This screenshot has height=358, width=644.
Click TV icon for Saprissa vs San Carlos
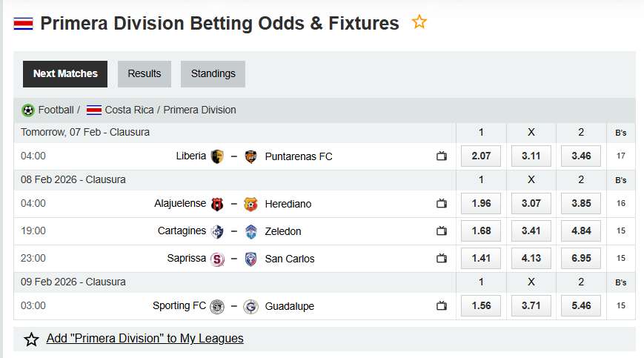(x=442, y=259)
